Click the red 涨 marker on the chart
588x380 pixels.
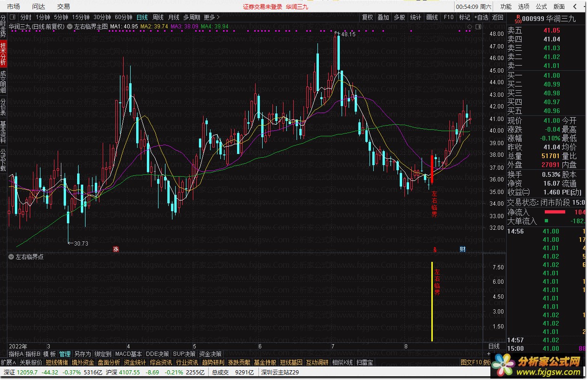click(x=116, y=249)
